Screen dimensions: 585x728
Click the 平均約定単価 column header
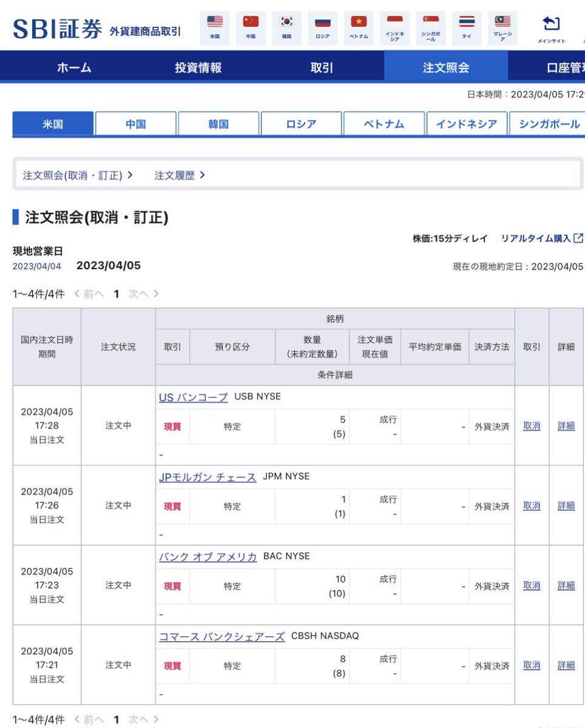pyautogui.click(x=435, y=347)
